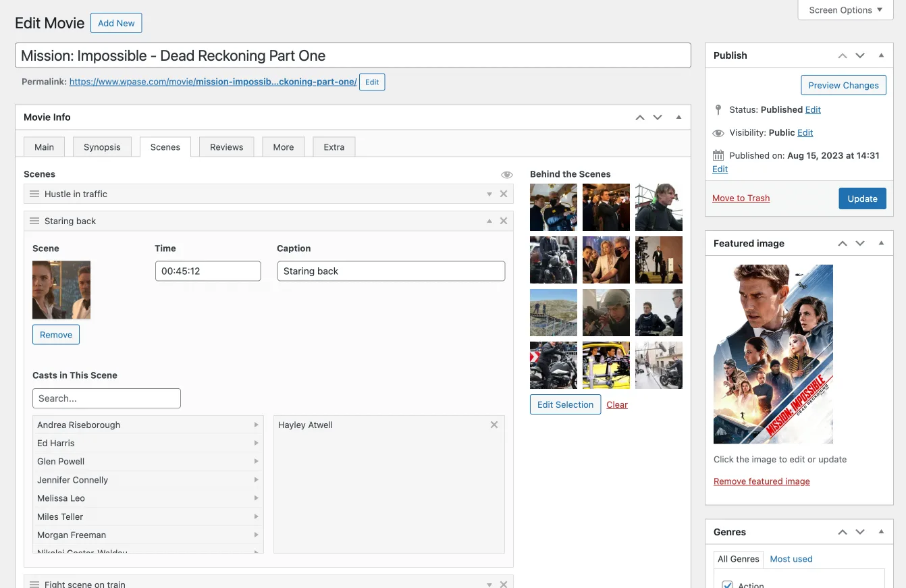This screenshot has height=588, width=906.
Task: Click Move to Trash link
Action: [x=741, y=198]
